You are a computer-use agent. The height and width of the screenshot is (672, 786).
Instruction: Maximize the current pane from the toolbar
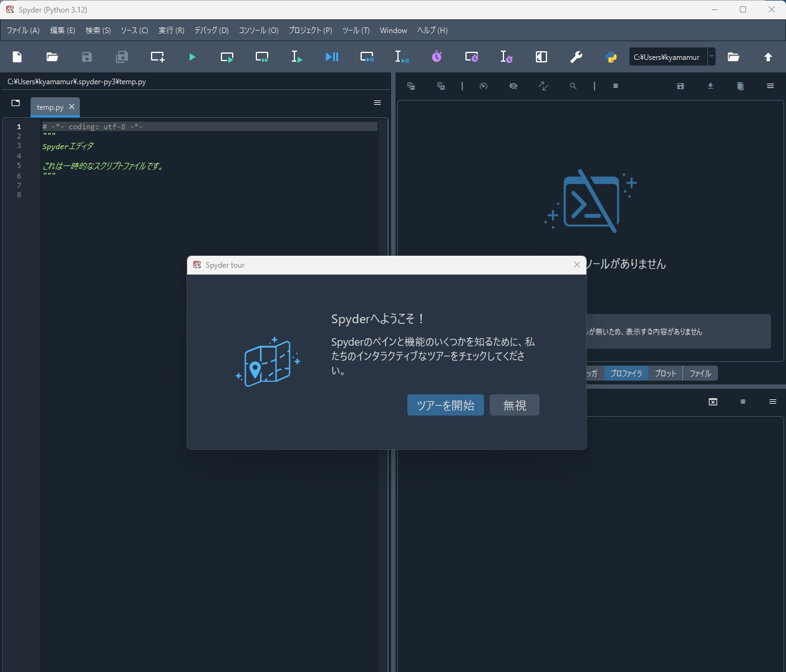[541, 57]
